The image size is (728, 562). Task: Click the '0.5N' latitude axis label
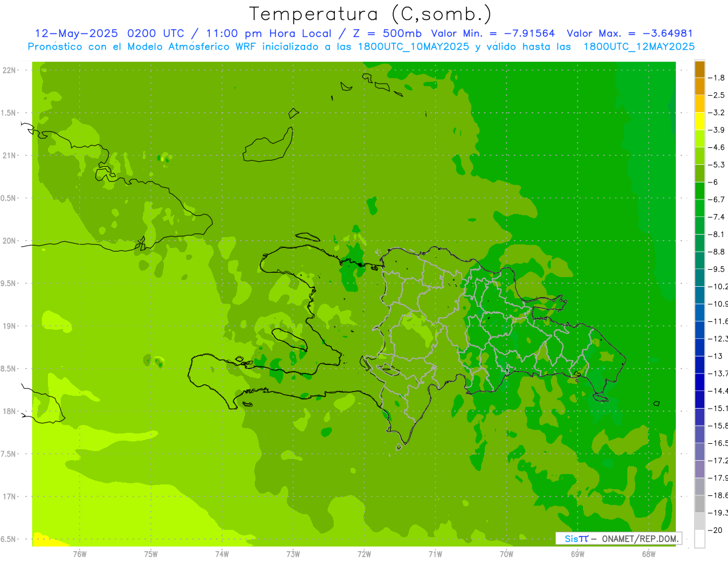[x=8, y=198]
